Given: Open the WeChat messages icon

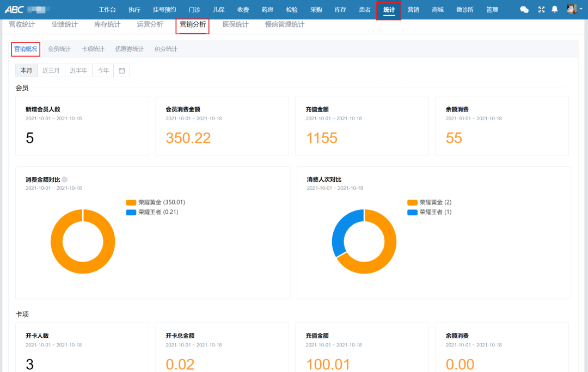Looking at the screenshot, I should click(x=524, y=10).
